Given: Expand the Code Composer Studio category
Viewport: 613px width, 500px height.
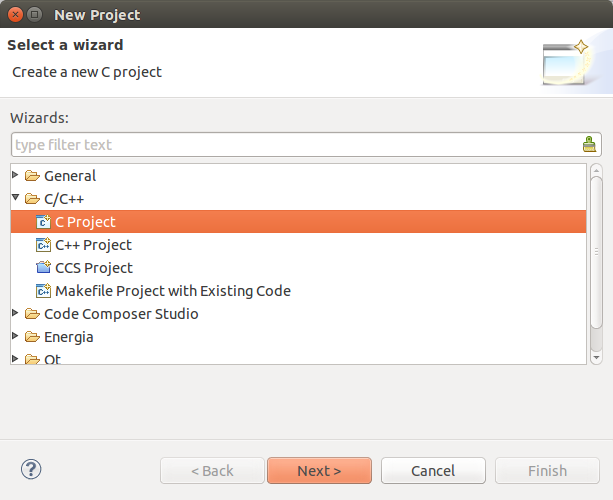Looking at the screenshot, I should click(16, 313).
